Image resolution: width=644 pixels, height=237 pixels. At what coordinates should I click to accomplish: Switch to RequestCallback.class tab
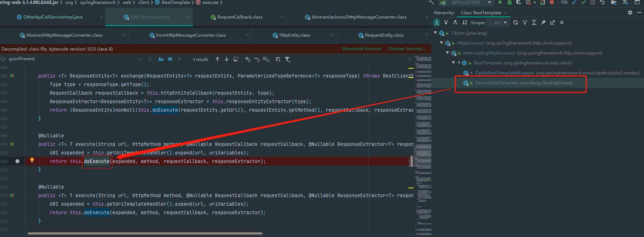pos(240,17)
